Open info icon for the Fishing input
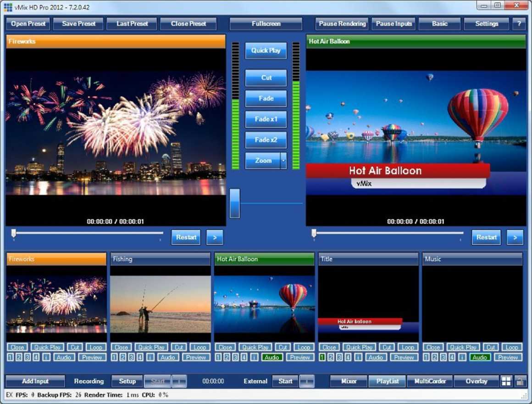This screenshot has width=532, height=404. 150,357
